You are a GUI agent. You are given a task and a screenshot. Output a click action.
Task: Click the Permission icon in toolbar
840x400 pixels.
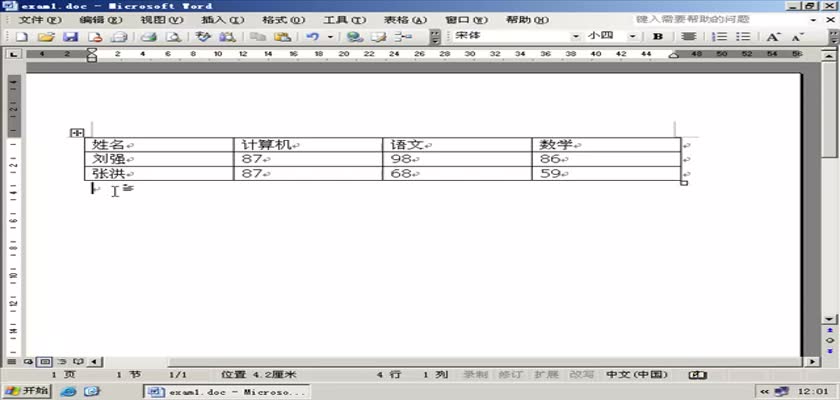[x=95, y=37]
